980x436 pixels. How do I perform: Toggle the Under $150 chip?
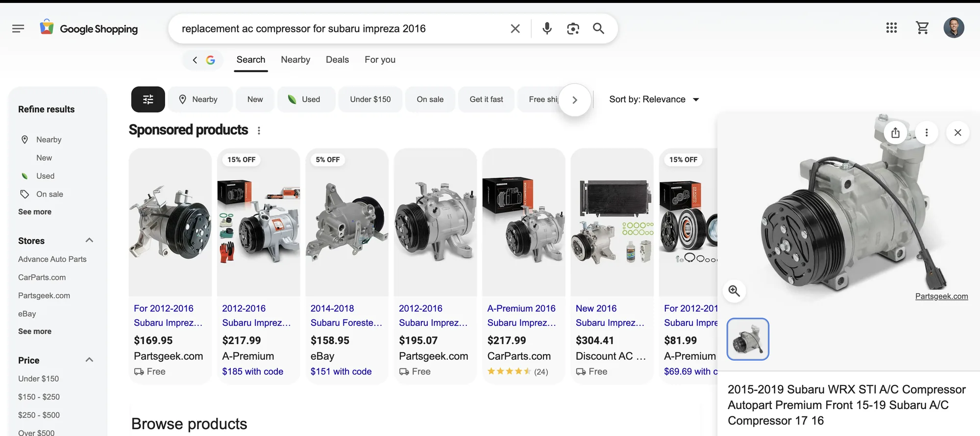coord(370,99)
